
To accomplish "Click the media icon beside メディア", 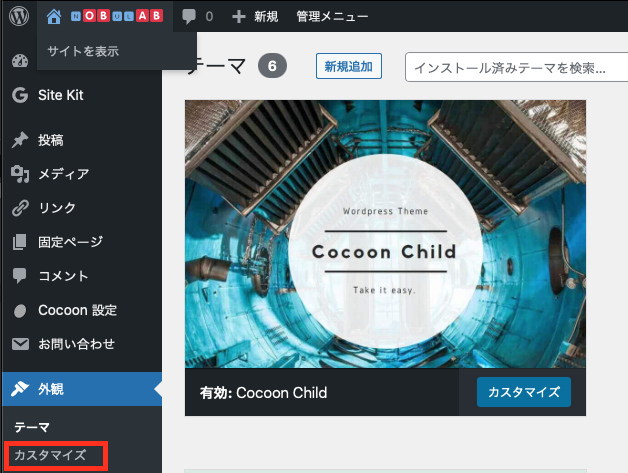I will click(20, 174).
